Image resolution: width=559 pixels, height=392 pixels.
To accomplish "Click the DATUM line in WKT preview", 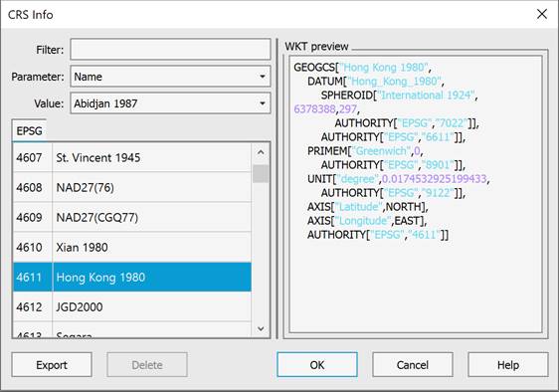I will click(x=375, y=81).
